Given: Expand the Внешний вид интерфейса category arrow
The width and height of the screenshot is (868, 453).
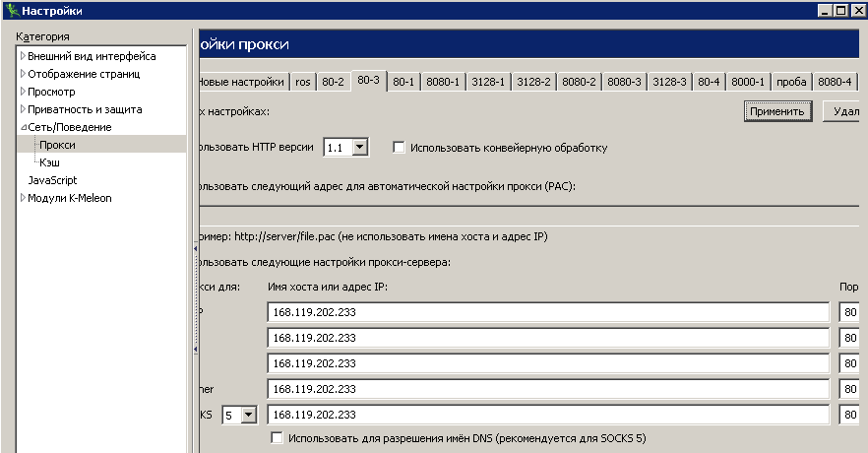Looking at the screenshot, I should point(23,56).
